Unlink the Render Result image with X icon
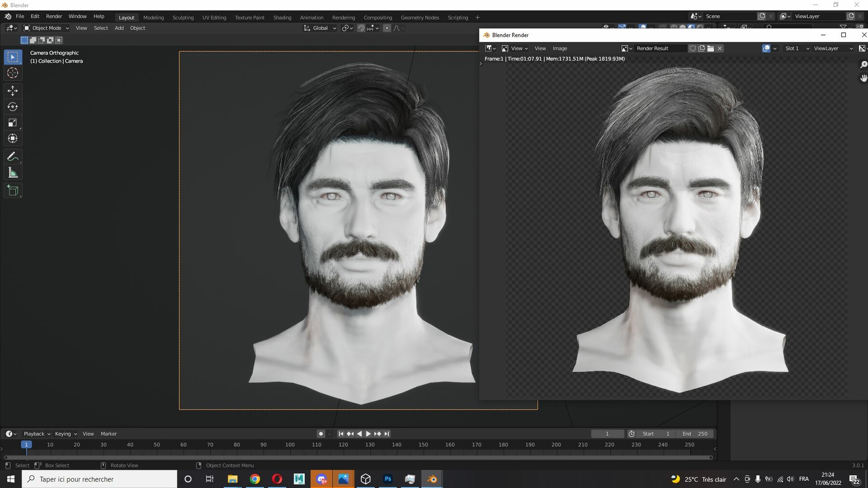Screen dimensions: 868x488 pyautogui.click(x=719, y=48)
